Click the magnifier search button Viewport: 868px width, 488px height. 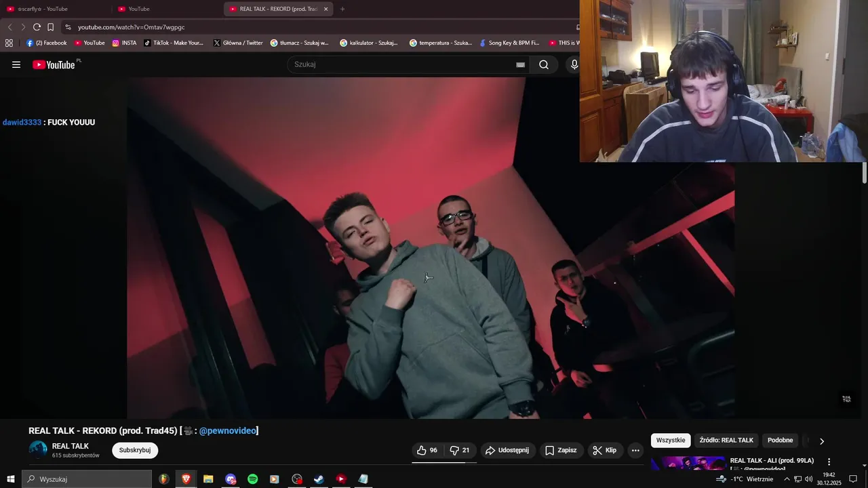coord(544,64)
